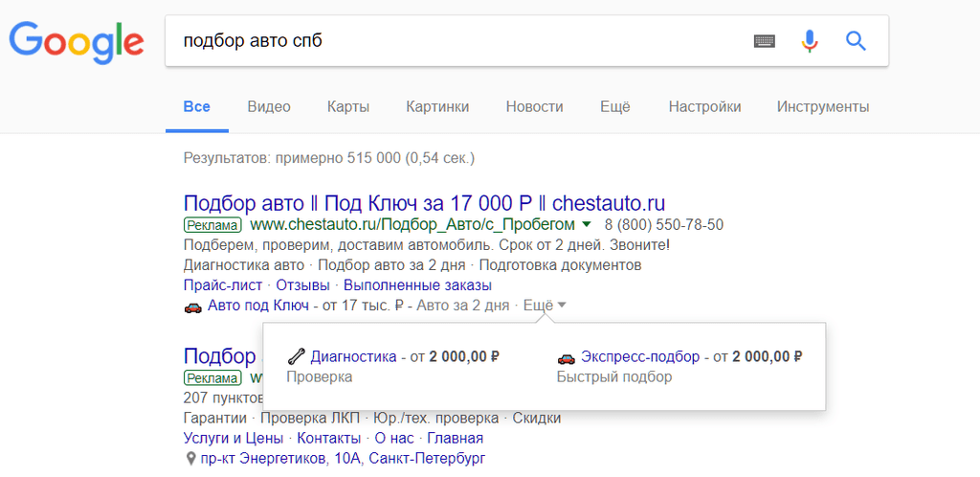Click the Быстрый подбор description text
The height and width of the screenshot is (477, 980).
click(x=614, y=377)
